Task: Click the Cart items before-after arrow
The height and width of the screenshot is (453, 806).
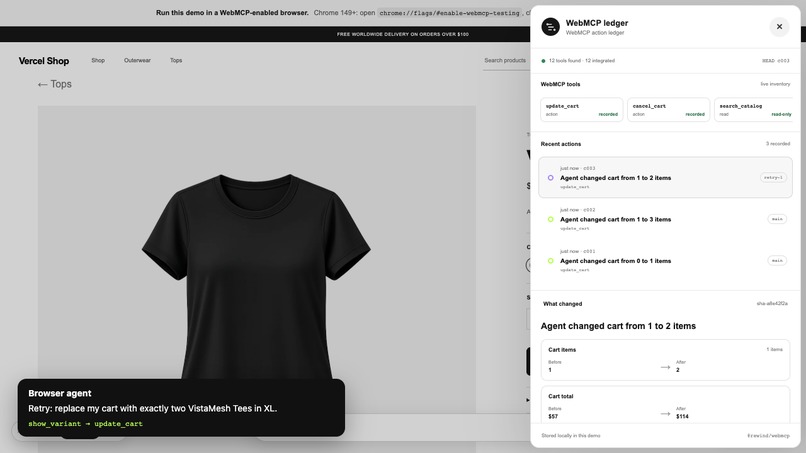Action: tap(665, 367)
